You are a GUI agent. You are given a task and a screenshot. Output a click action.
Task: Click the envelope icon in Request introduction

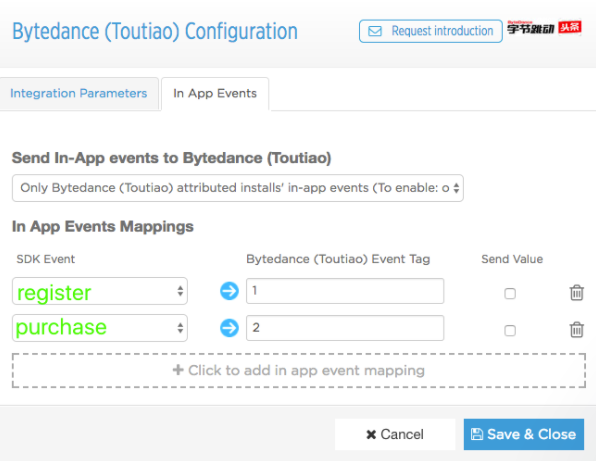(x=375, y=31)
